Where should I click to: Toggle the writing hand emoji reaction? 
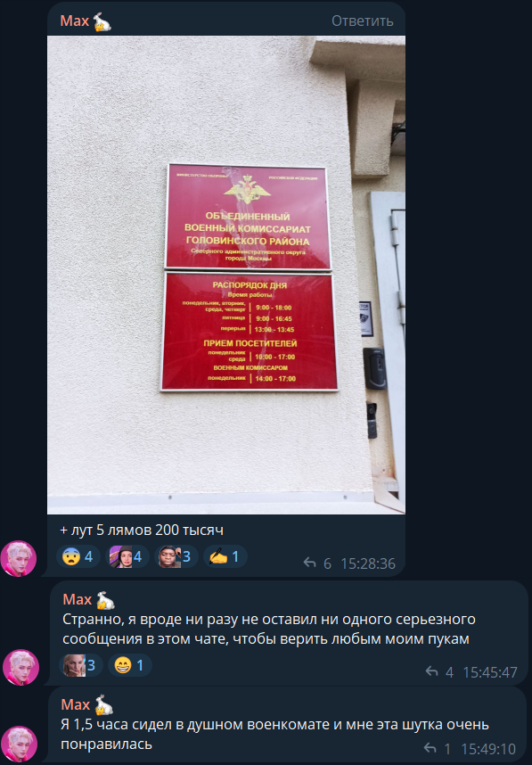225,556
